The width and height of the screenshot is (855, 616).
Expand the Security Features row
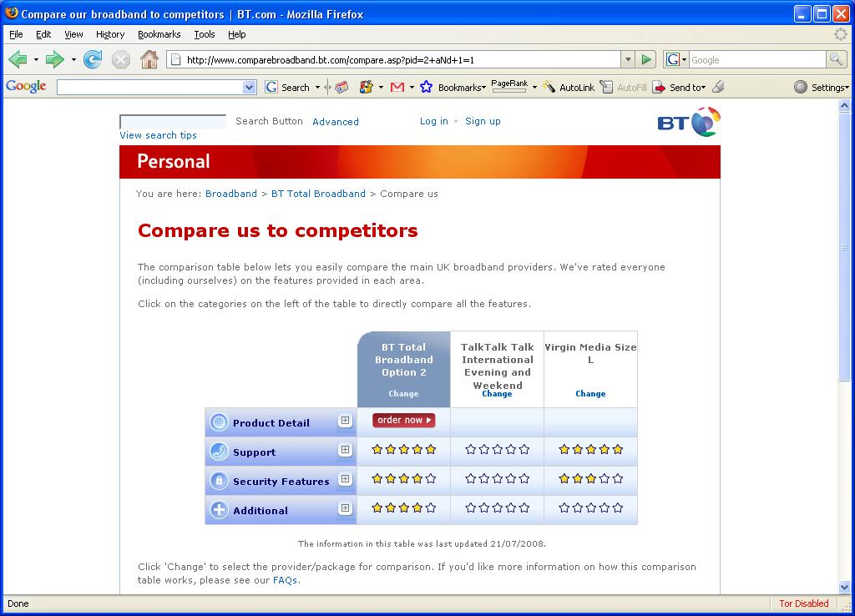[x=345, y=478]
